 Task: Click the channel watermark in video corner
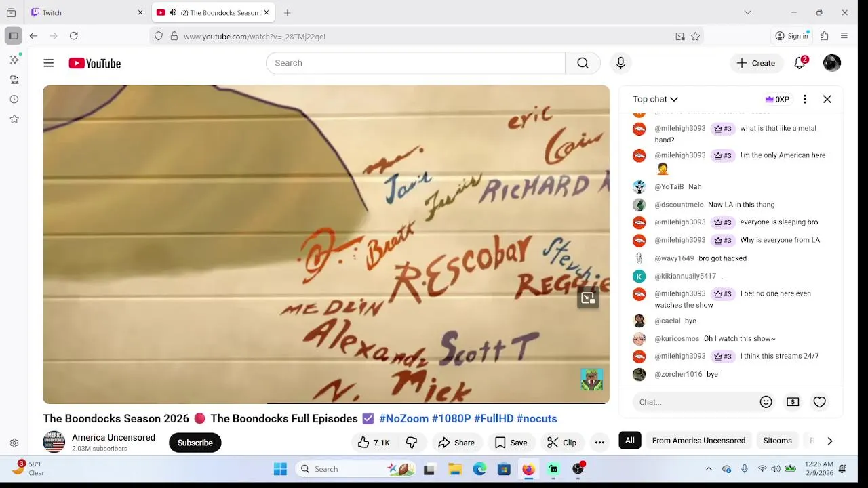[x=592, y=380]
